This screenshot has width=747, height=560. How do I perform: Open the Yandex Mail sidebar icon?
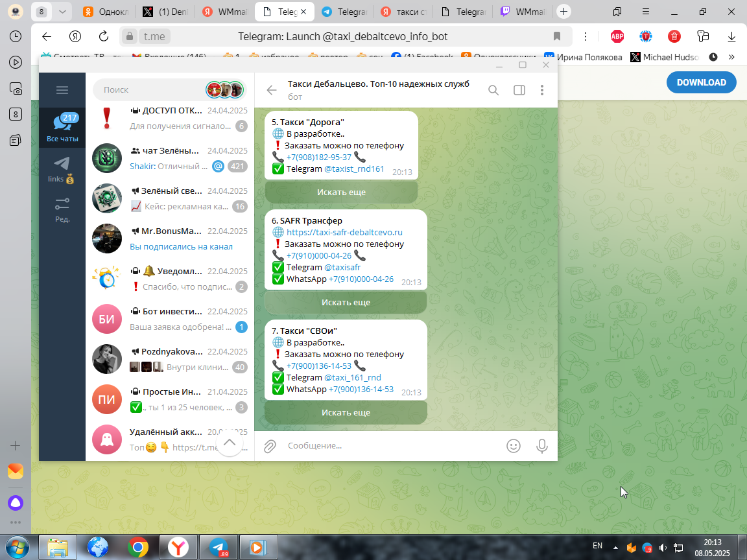pyautogui.click(x=16, y=471)
